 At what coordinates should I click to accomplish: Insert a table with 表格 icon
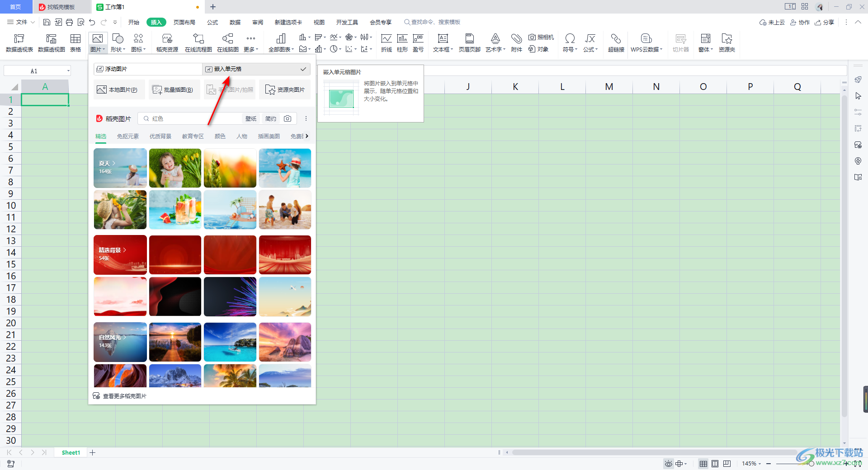point(75,43)
